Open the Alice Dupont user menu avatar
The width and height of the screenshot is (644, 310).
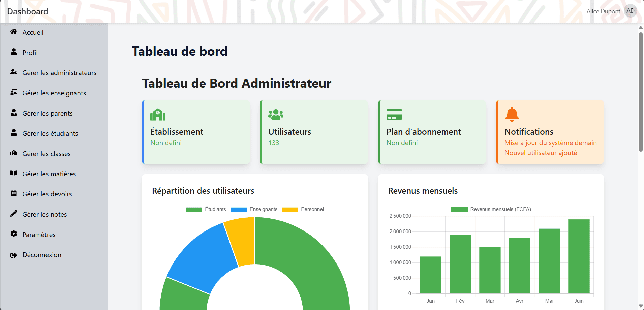(x=630, y=11)
